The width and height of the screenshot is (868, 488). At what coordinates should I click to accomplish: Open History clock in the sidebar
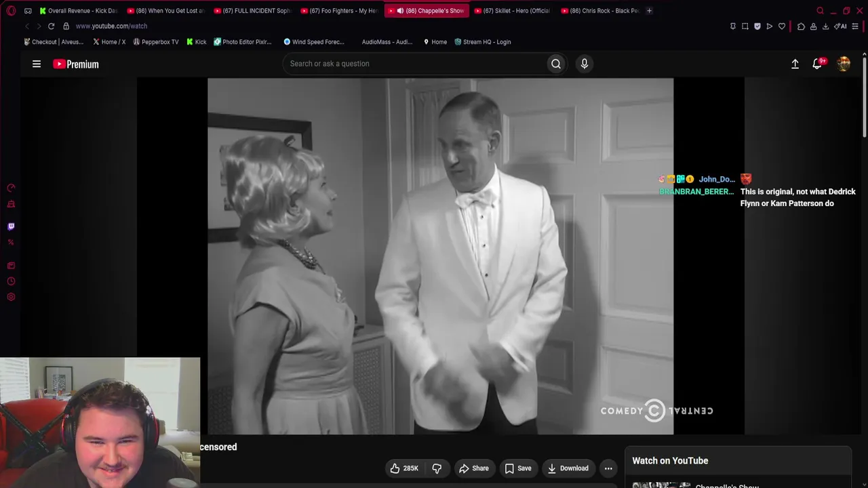coord(11,281)
